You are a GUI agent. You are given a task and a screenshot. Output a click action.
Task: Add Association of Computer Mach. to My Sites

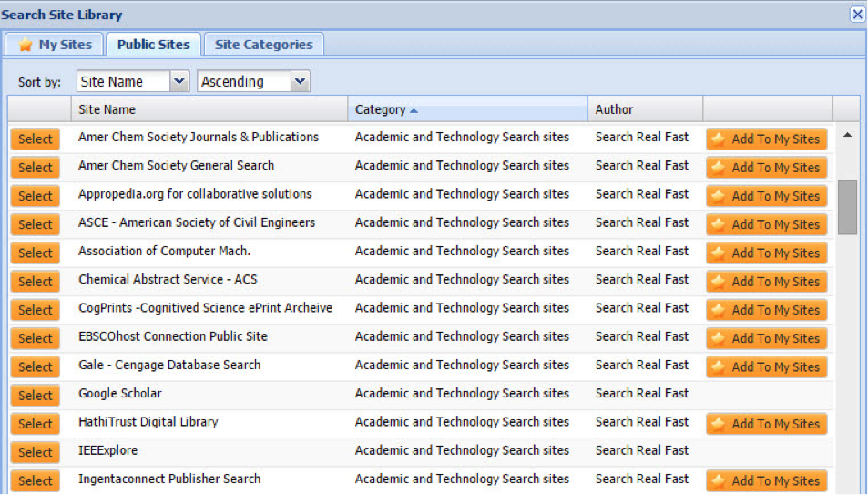[767, 253]
